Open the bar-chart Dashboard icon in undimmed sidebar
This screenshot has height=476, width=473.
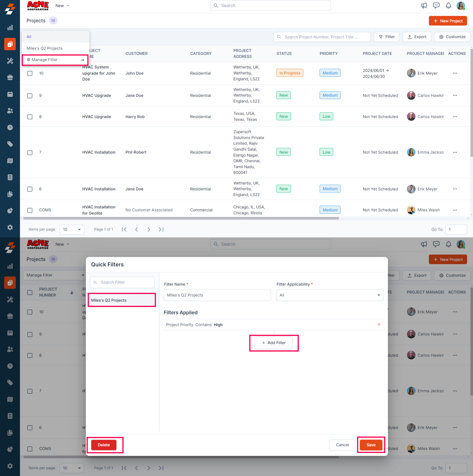pyautogui.click(x=10, y=28)
